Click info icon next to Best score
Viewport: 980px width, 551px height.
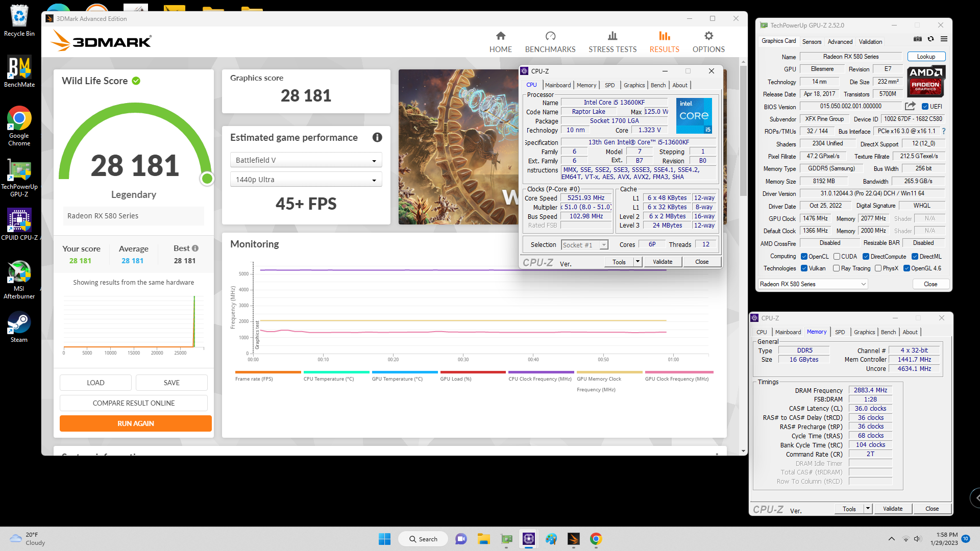[x=195, y=248]
